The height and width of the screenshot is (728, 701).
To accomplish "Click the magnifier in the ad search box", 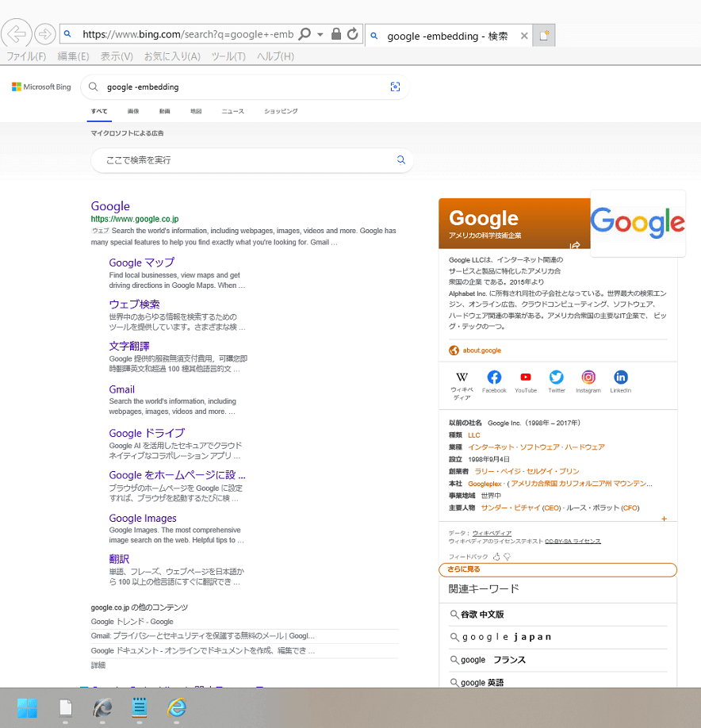I will point(401,160).
